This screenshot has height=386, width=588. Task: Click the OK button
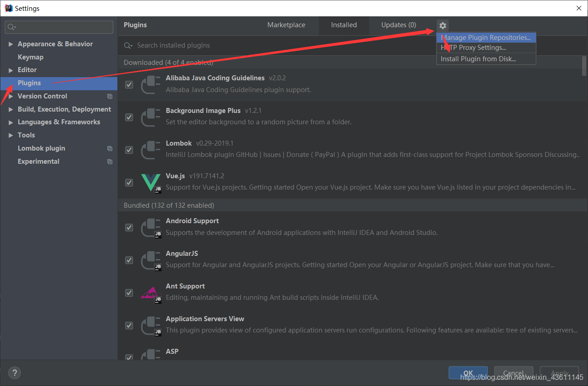point(468,373)
